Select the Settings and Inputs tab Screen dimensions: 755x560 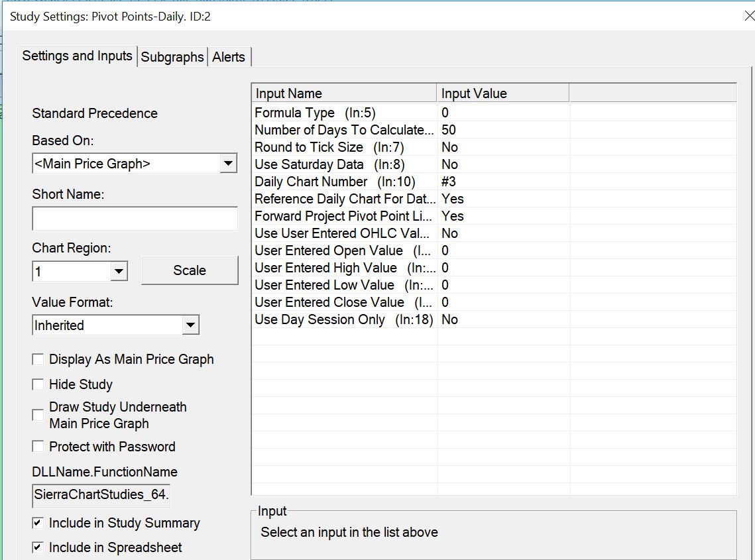tap(77, 56)
